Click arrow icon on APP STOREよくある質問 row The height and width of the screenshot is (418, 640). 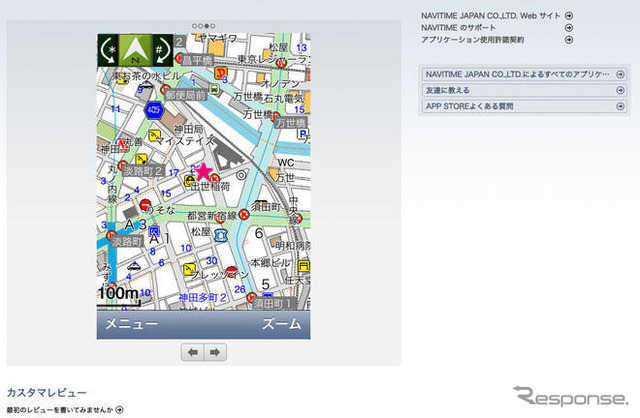click(620, 106)
